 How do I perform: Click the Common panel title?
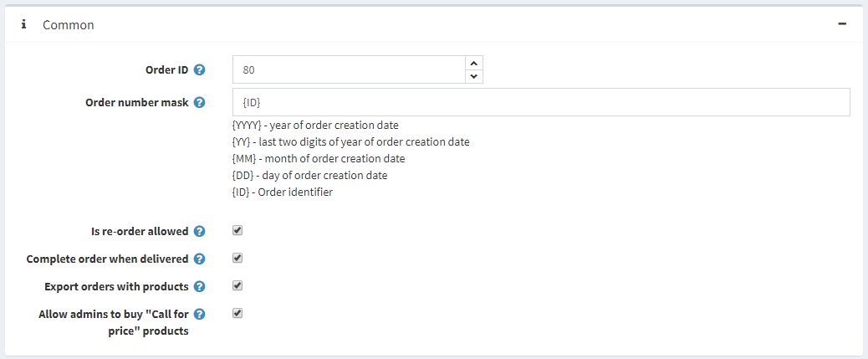[69, 25]
